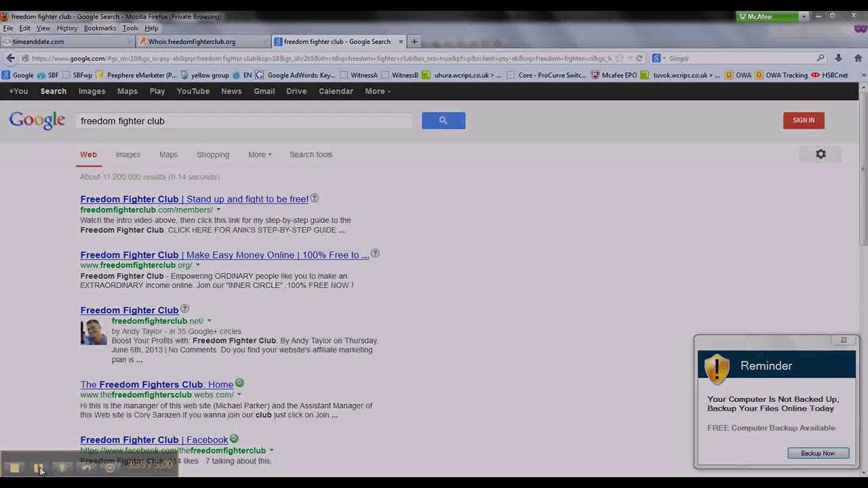Switch to the timeanddate.com tab
868x488 pixels.
pyautogui.click(x=68, y=41)
